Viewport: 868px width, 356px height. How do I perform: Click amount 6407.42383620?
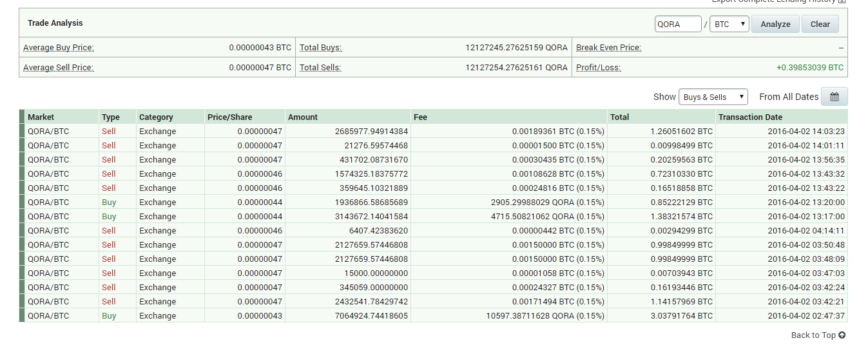(x=378, y=231)
